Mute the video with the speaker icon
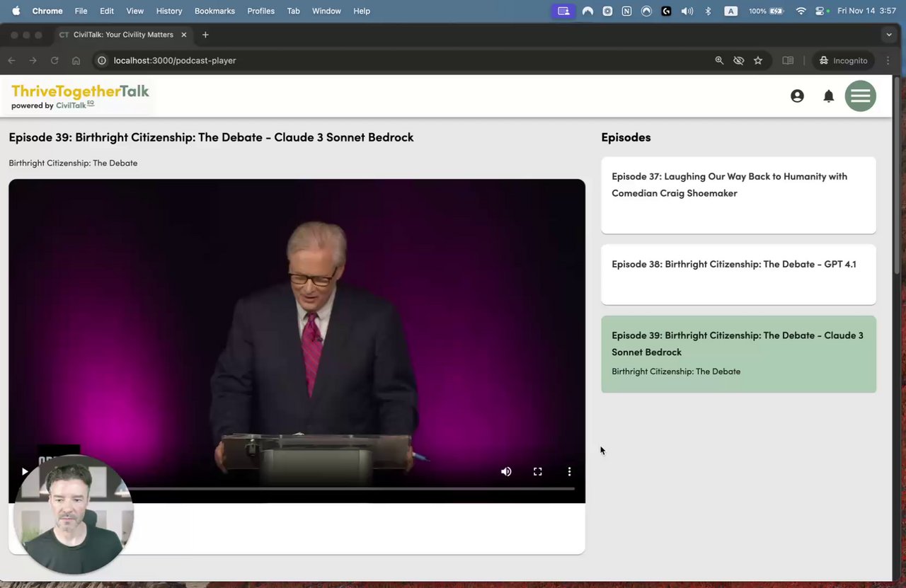Image resolution: width=906 pixels, height=588 pixels. pos(506,471)
